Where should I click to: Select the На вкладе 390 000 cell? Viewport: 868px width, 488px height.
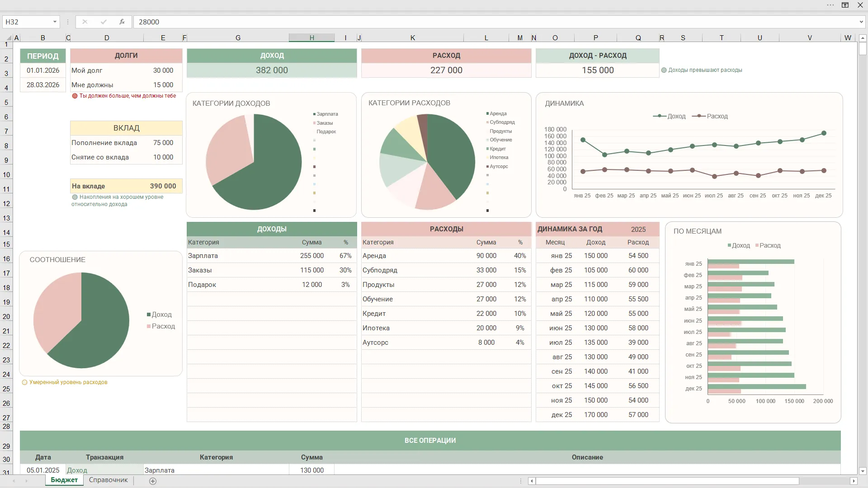pyautogui.click(x=163, y=186)
